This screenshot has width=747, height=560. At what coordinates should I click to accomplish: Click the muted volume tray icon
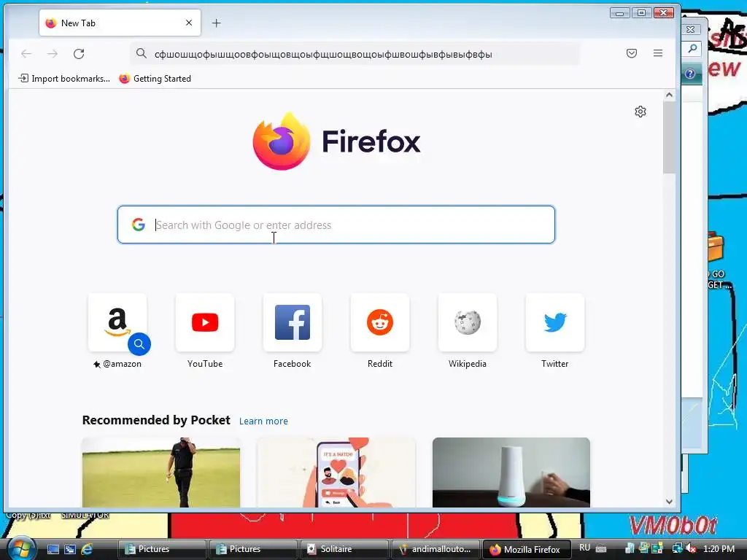coord(691,548)
